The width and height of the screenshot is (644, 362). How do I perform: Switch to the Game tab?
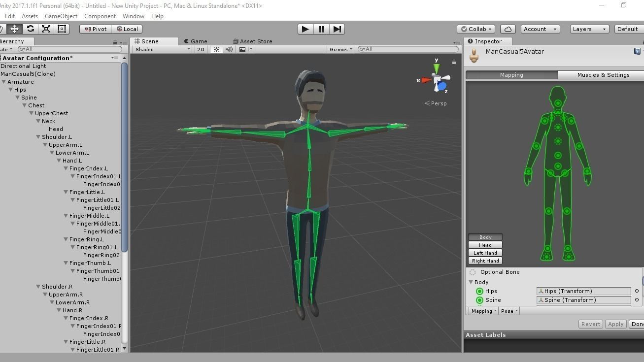coord(196,41)
